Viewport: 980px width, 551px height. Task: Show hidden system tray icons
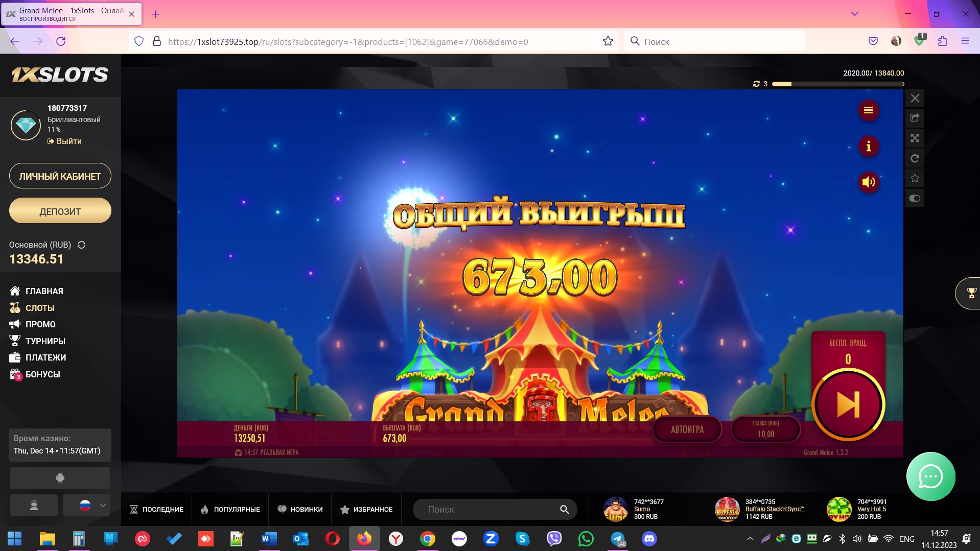[x=750, y=538]
